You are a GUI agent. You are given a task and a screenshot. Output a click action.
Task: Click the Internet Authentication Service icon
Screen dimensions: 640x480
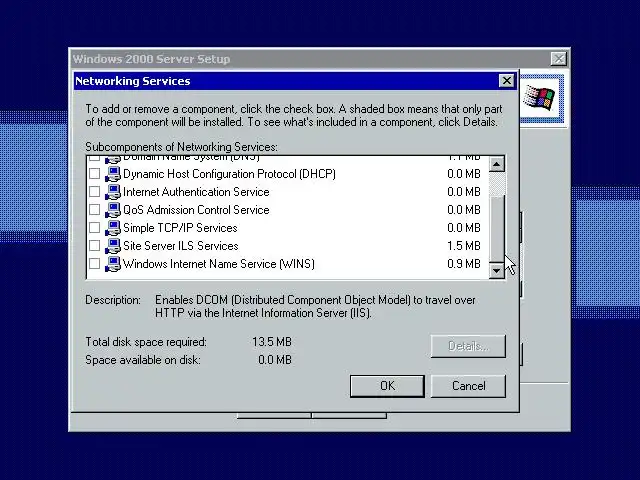tap(113, 192)
